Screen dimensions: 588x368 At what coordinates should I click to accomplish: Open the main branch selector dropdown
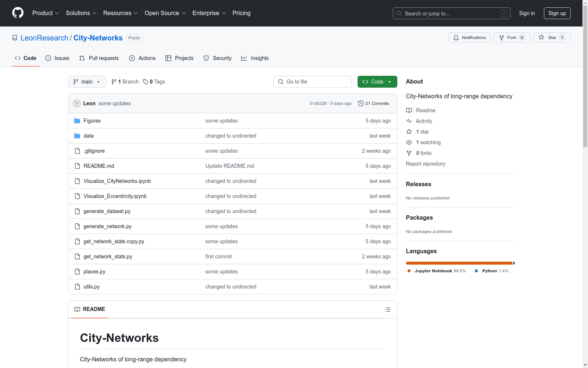(x=87, y=82)
